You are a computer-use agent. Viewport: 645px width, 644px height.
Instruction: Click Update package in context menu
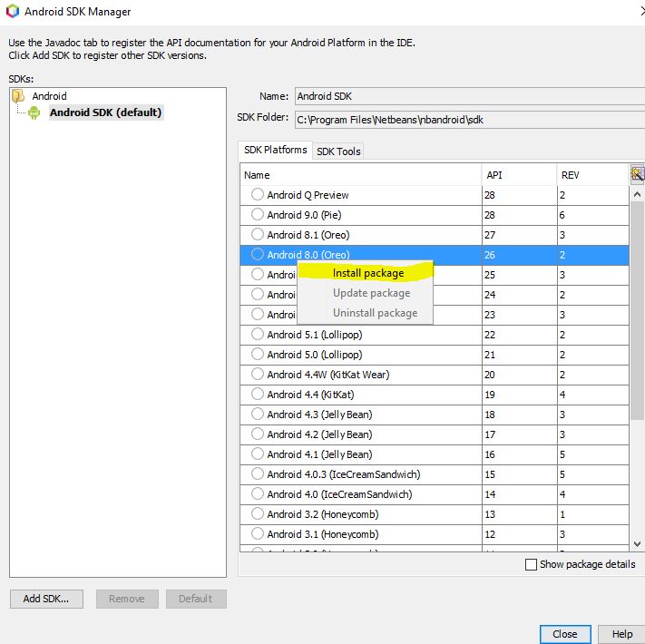point(366,293)
